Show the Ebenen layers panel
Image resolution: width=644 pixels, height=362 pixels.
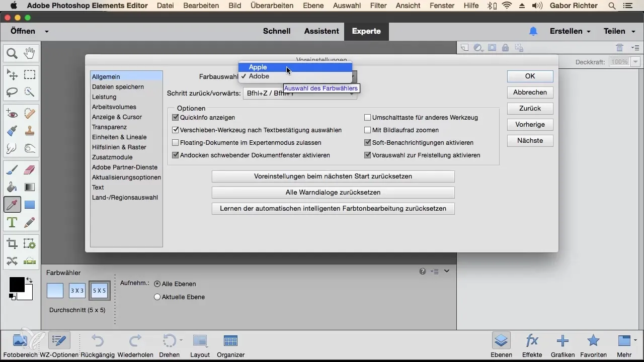[501, 345]
